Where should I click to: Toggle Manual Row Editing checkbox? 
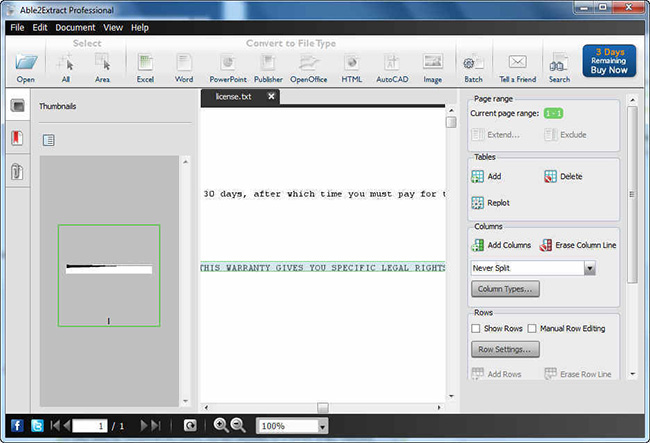point(532,328)
